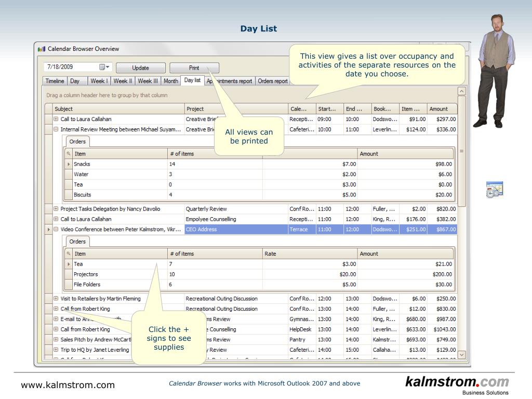Click the Item header in first Orders grid

tap(120, 154)
